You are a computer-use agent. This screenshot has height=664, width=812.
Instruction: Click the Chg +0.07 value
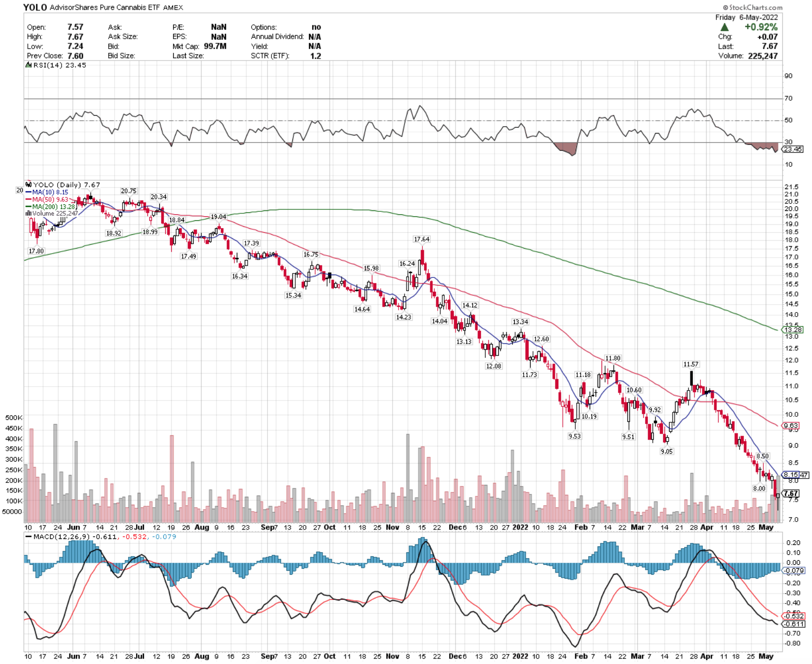point(768,37)
